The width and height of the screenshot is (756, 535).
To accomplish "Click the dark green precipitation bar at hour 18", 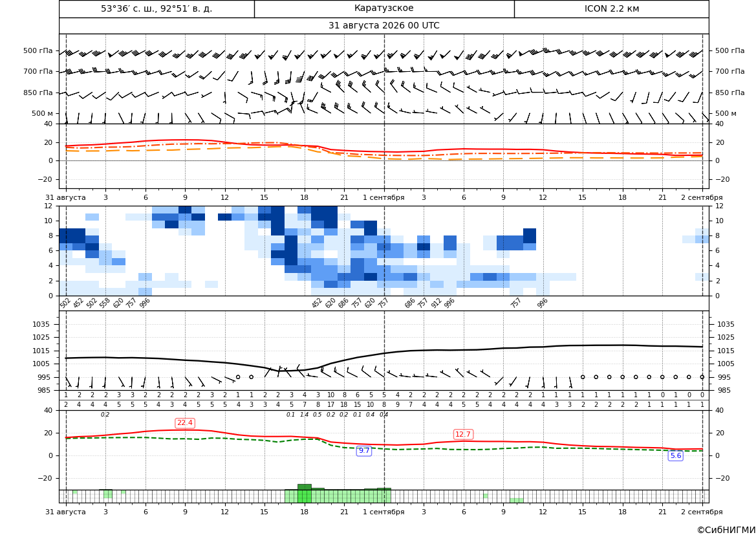I will click(x=304, y=486).
